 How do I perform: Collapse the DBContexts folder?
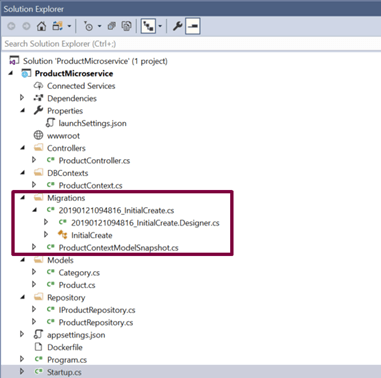22,173
